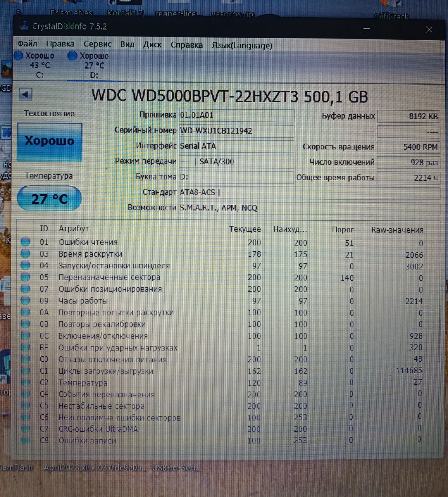Close the CrystalDiskInfo window
The image size is (448, 497).
(429, 30)
